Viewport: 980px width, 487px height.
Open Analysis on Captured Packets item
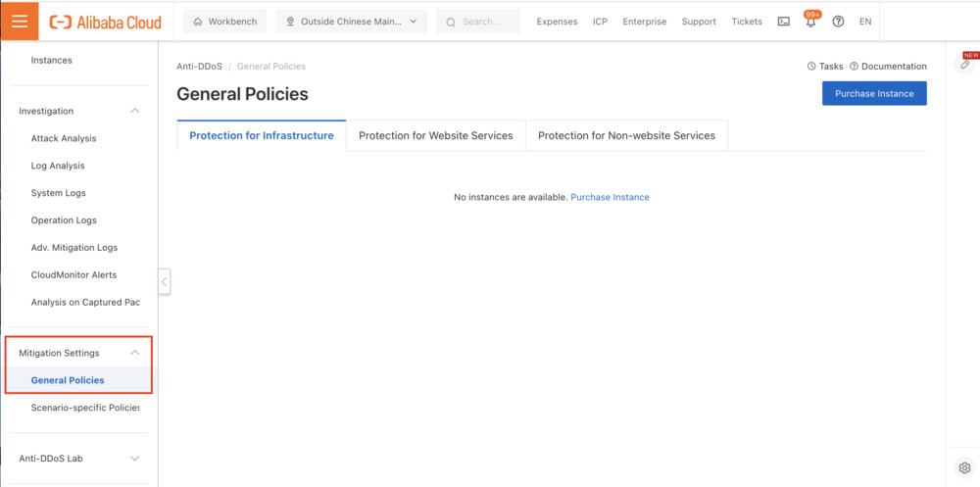[85, 303]
